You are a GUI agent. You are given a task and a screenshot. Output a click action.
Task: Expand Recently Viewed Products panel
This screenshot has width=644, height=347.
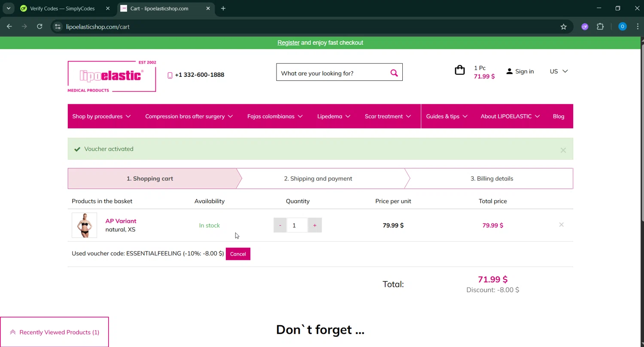(x=55, y=332)
